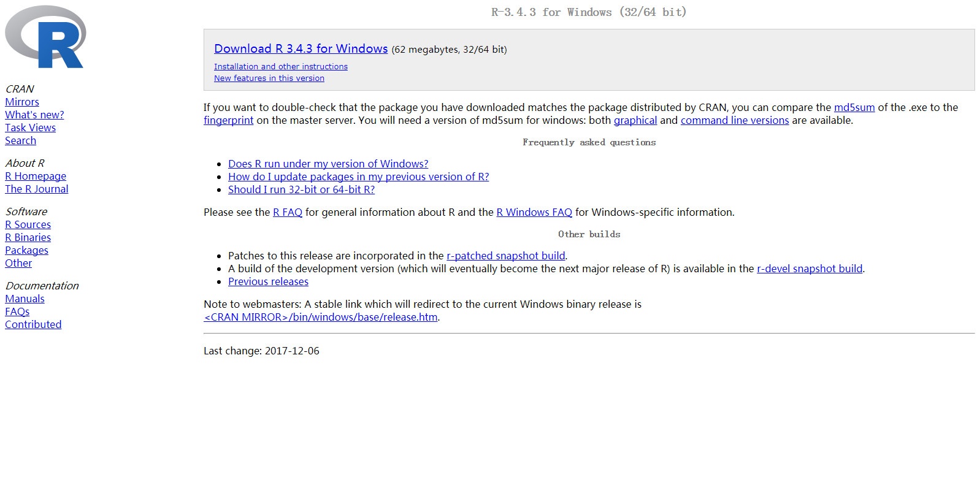View Contributed documentation

click(x=33, y=324)
